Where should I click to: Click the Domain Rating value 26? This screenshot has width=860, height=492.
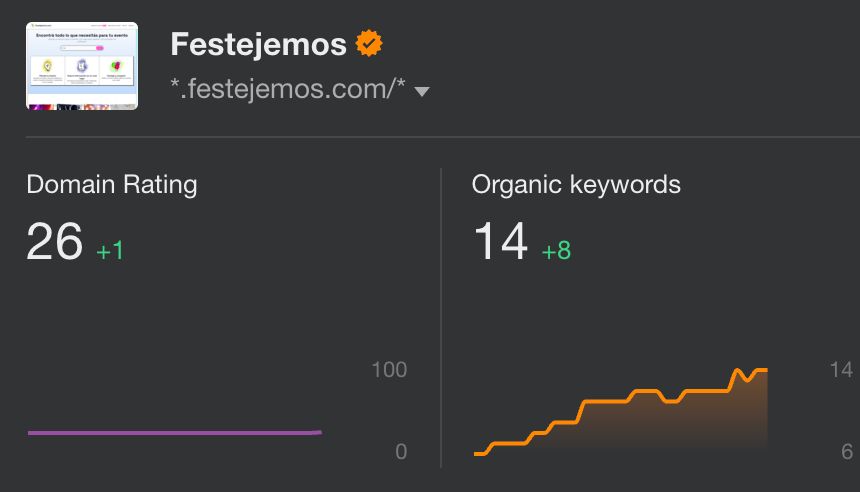pos(54,241)
